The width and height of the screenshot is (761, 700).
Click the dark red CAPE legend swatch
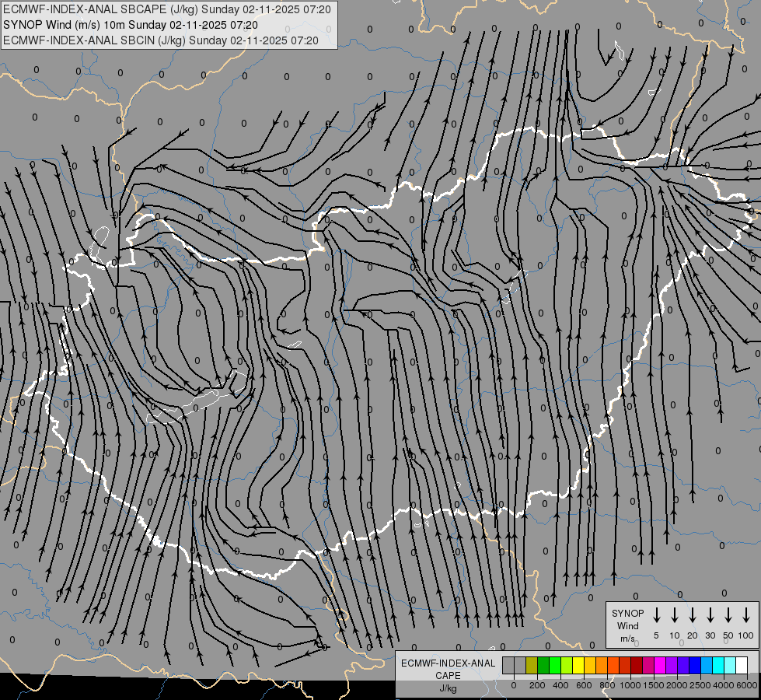click(637, 665)
